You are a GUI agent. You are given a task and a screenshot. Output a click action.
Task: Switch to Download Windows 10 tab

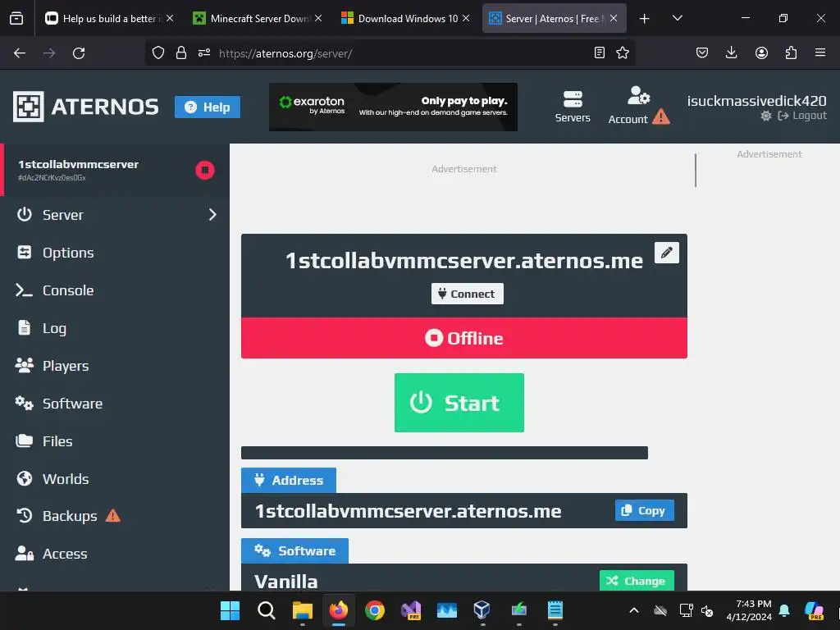pos(405,18)
